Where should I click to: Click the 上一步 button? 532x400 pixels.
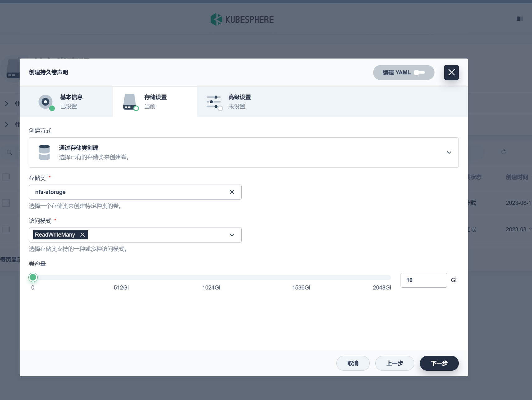(395, 363)
